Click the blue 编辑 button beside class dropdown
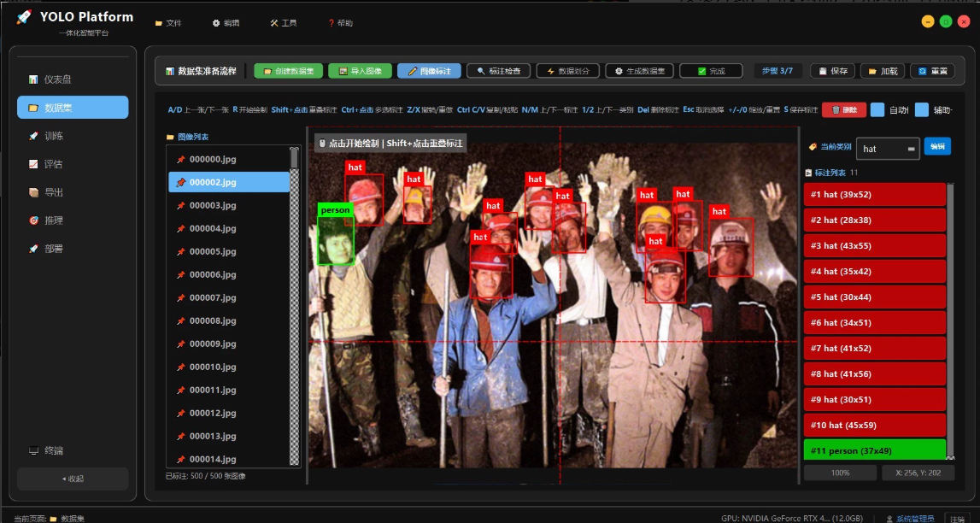The height and width of the screenshot is (523, 980). point(937,147)
